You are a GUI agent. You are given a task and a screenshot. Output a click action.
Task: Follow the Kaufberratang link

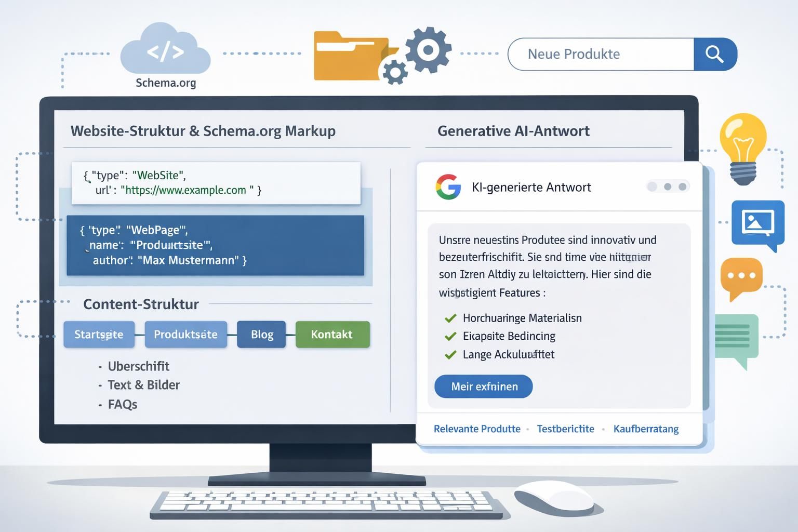pos(646,429)
